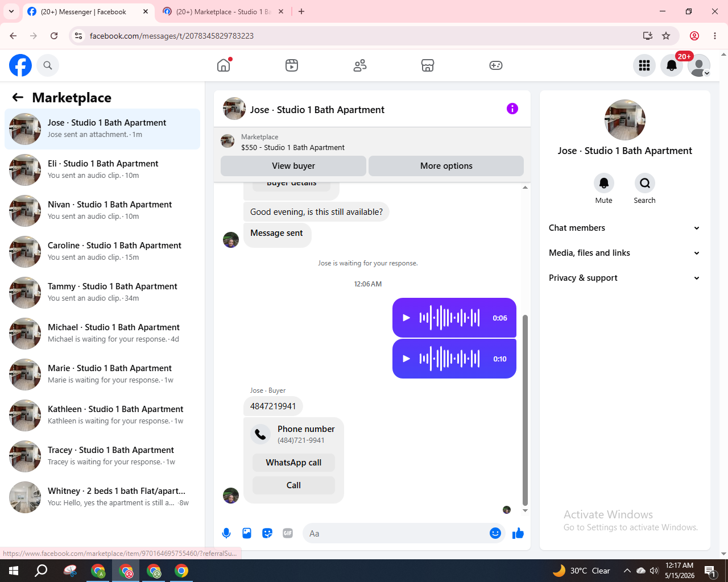728x582 pixels.
Task: Open Michael's Studio 1 Bath Apartment chat
Action: click(x=102, y=334)
